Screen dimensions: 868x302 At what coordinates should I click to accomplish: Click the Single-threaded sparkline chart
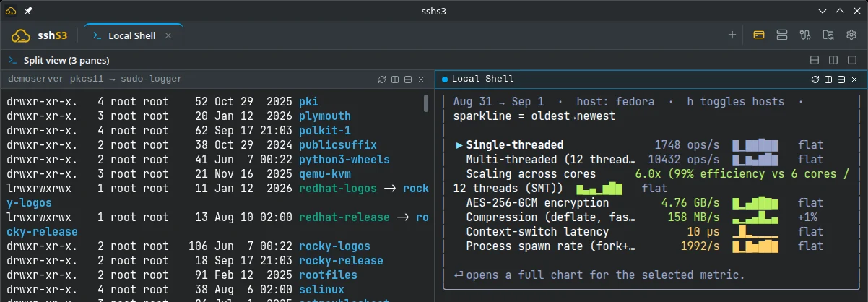click(x=755, y=145)
